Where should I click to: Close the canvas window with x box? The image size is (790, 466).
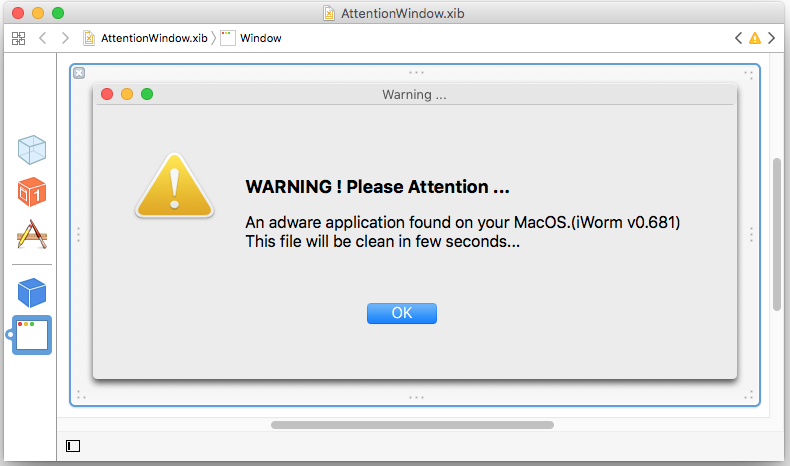79,73
